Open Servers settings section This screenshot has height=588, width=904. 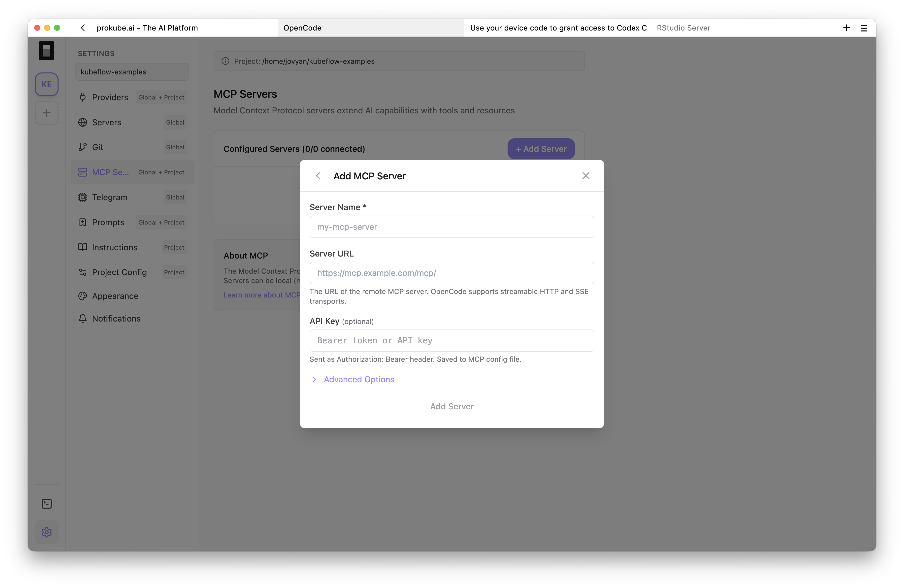(x=132, y=122)
